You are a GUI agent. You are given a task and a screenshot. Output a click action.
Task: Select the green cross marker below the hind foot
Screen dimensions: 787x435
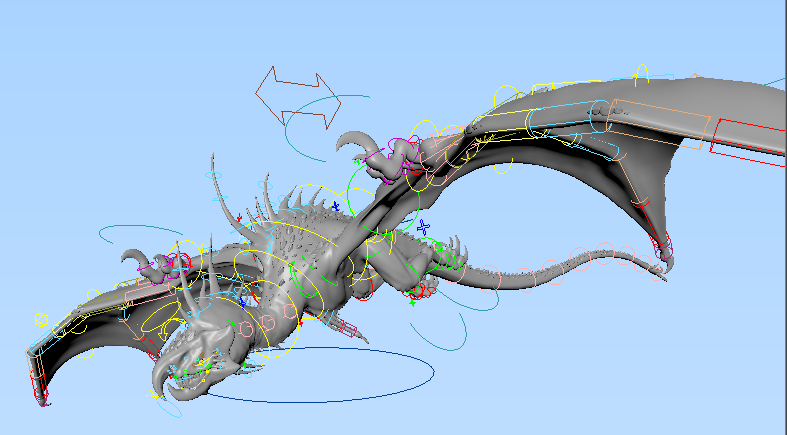pos(413,303)
